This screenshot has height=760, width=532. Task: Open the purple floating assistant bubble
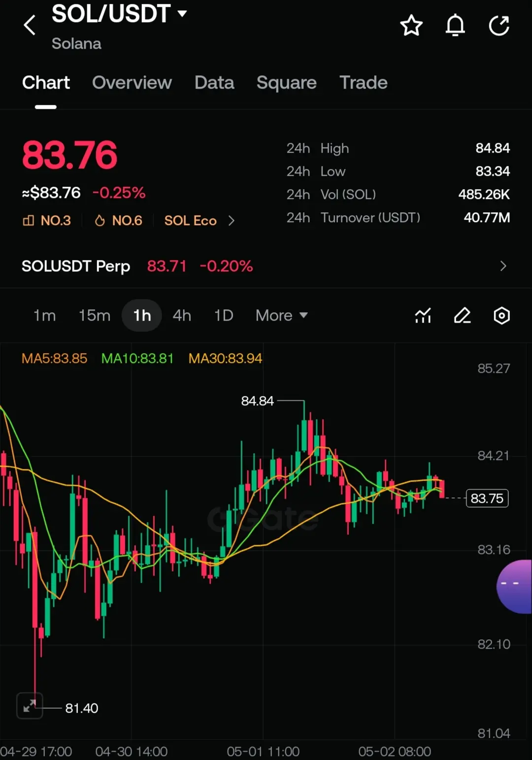pyautogui.click(x=514, y=586)
